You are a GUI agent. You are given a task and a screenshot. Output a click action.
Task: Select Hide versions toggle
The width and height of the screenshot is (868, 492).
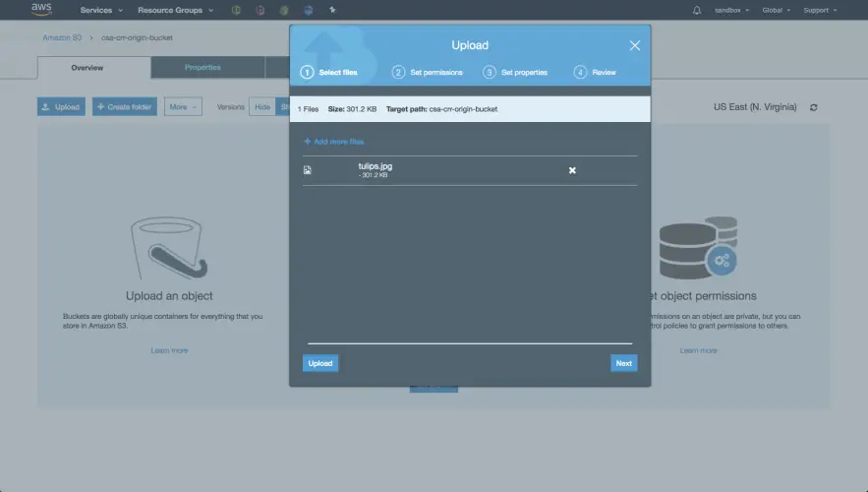pyautogui.click(x=262, y=107)
